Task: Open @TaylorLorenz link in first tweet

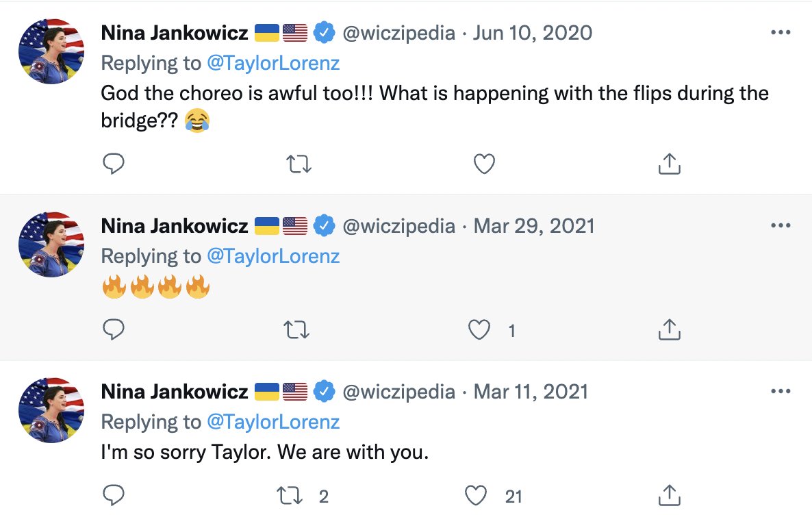Action: (x=273, y=63)
